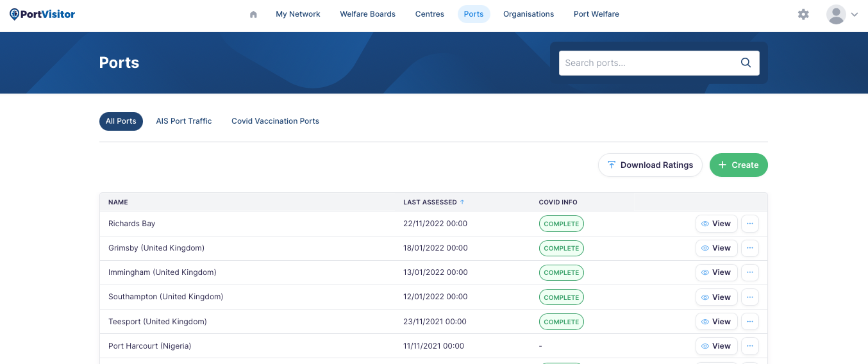Screen dimensions: 868x364
Task: Click the date 11/11/2021 00:00
Action: [434, 346]
